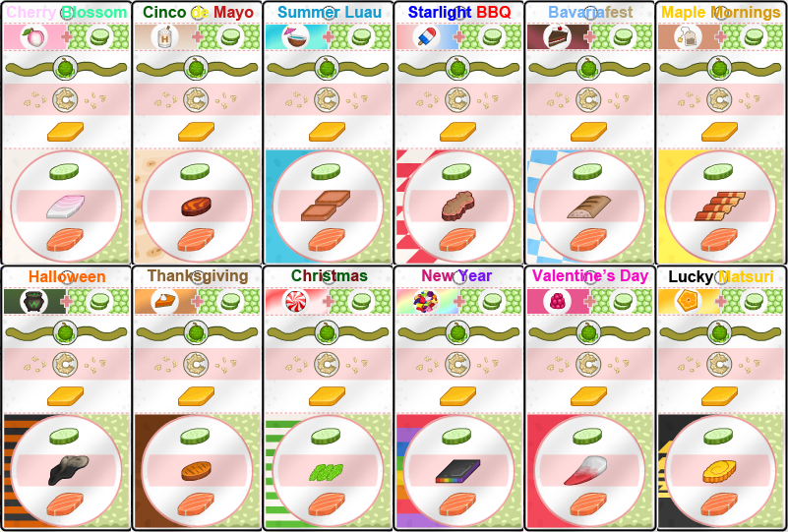Select the cucumber slice in Halloween plate
Image resolution: width=788 pixels, height=532 pixels.
[x=64, y=436]
